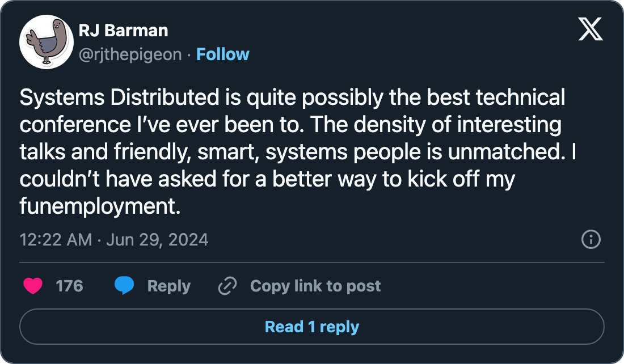Click the X logo
This screenshot has width=624, height=364.
pyautogui.click(x=591, y=28)
